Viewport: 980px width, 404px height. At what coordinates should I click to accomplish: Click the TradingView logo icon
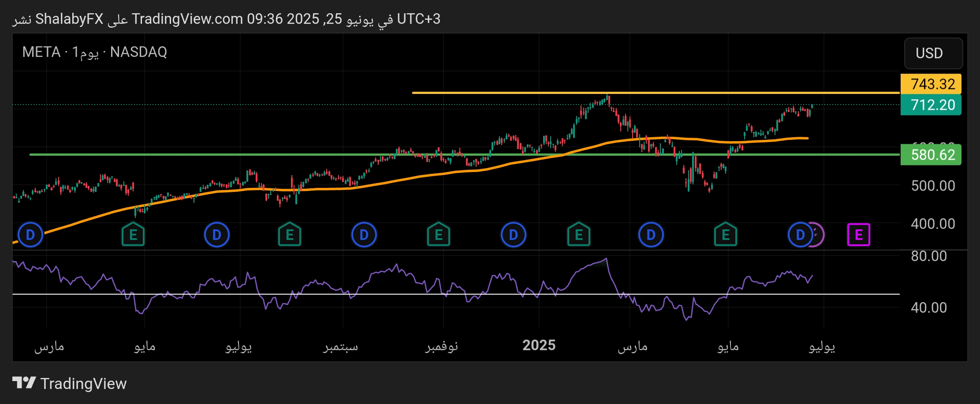click(24, 383)
